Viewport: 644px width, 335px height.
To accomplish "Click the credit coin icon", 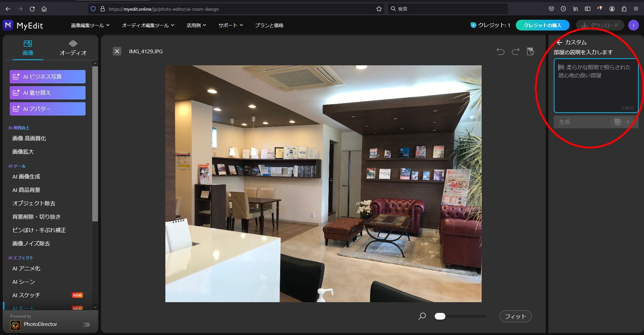I will [x=473, y=25].
